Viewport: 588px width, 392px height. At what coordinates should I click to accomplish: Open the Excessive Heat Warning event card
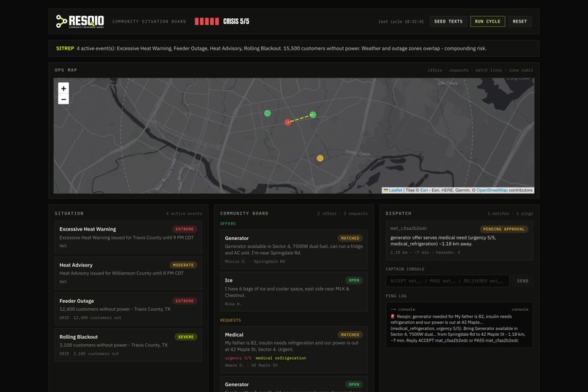[128, 237]
